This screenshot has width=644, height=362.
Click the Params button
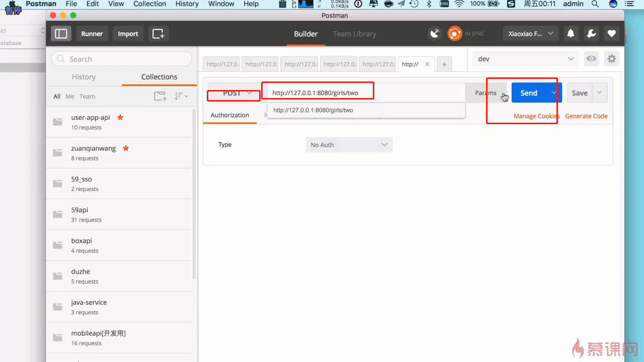(486, 93)
